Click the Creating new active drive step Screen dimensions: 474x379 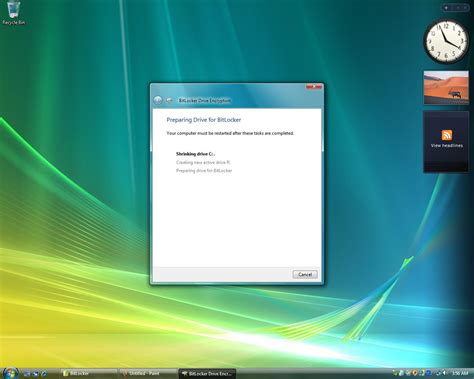[x=203, y=162]
